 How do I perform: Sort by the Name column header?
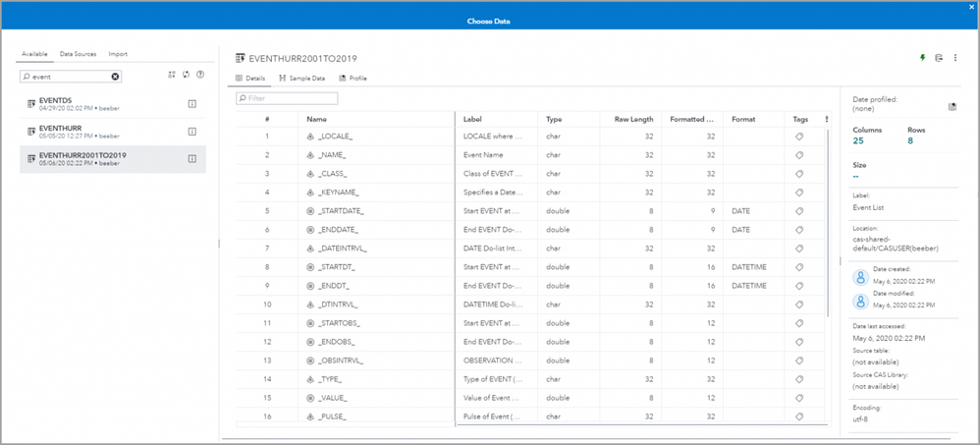tap(317, 120)
